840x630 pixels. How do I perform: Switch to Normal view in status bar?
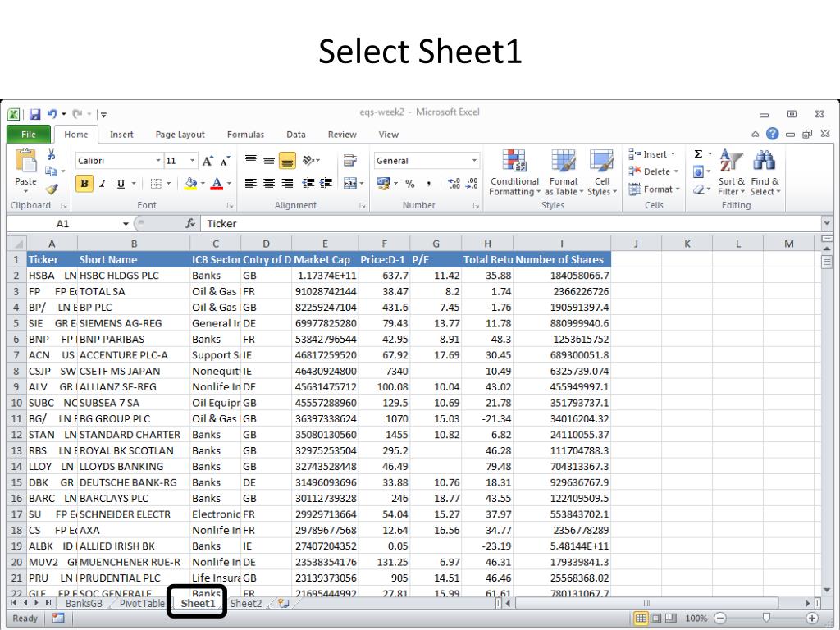641,619
